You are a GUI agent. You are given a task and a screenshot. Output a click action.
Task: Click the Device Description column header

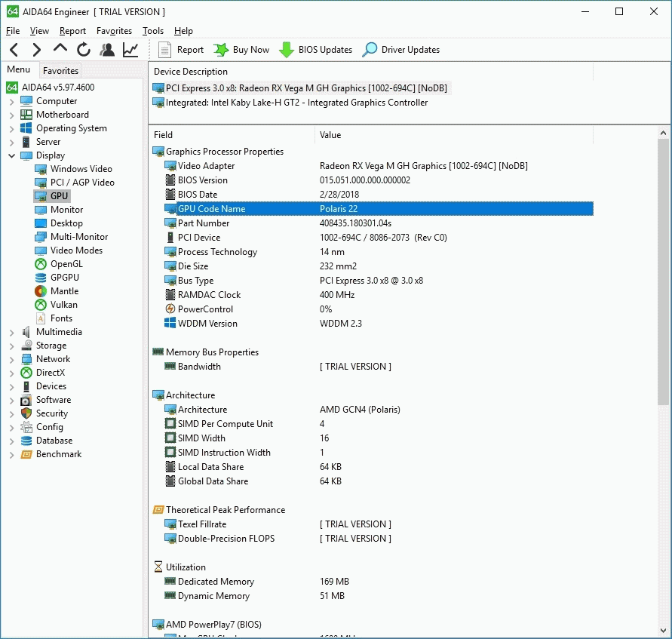(371, 72)
